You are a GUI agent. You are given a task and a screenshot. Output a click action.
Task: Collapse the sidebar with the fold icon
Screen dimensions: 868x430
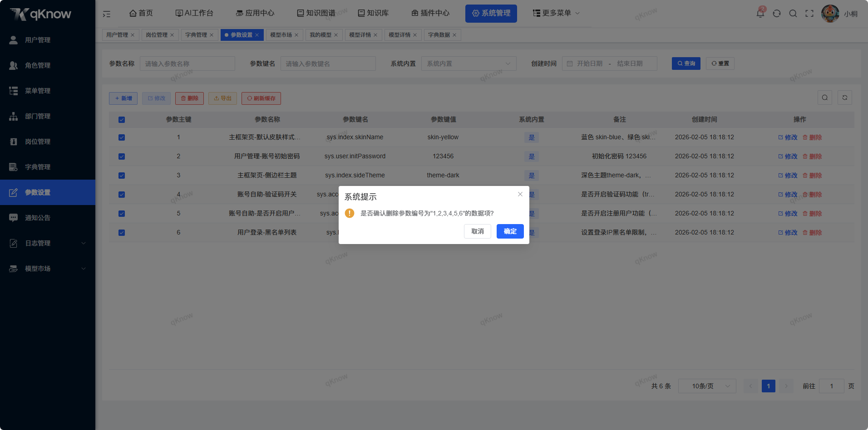pyautogui.click(x=107, y=14)
